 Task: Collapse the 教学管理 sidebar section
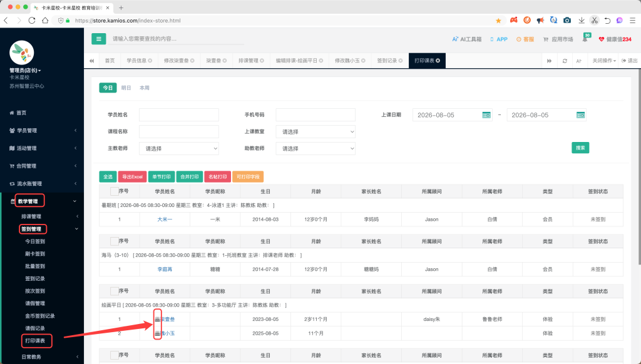click(42, 201)
